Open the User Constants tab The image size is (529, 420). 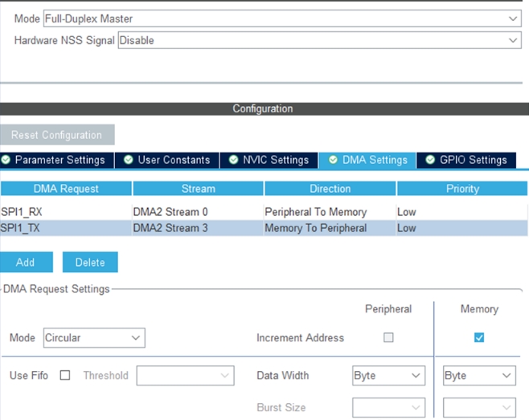click(166, 160)
